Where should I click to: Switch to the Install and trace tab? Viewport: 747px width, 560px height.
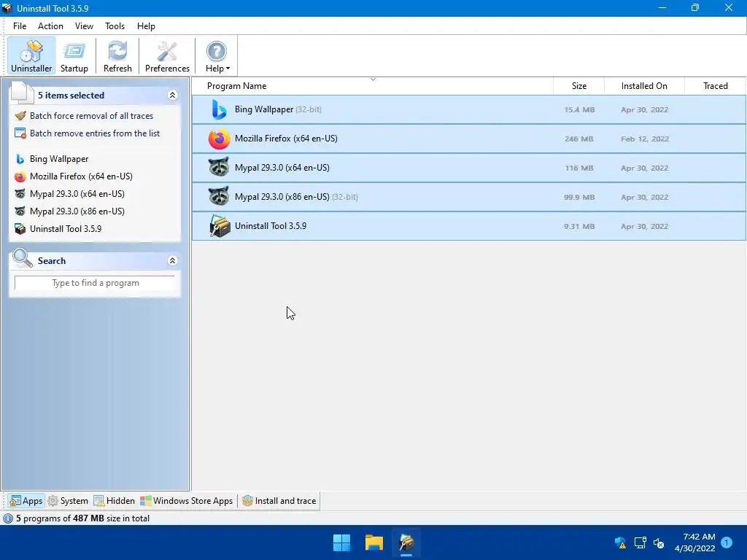click(x=279, y=501)
